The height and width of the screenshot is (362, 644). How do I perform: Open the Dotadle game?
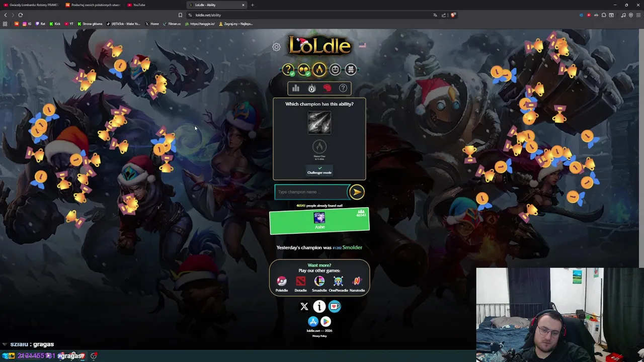coord(300,284)
